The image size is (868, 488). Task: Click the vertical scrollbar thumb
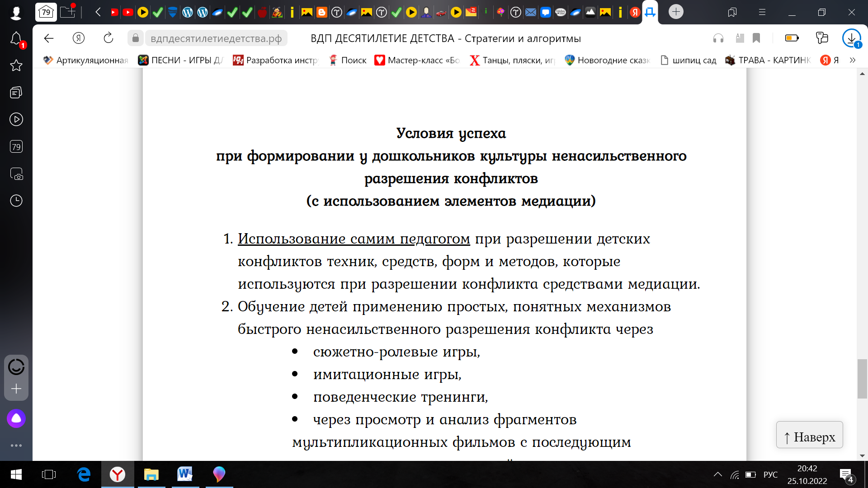click(862, 379)
